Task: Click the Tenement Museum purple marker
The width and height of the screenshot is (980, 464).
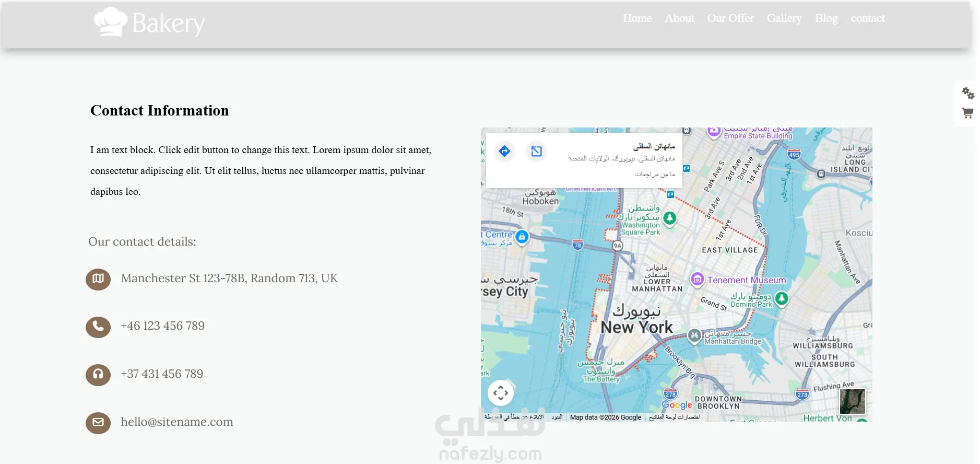Action: [697, 280]
